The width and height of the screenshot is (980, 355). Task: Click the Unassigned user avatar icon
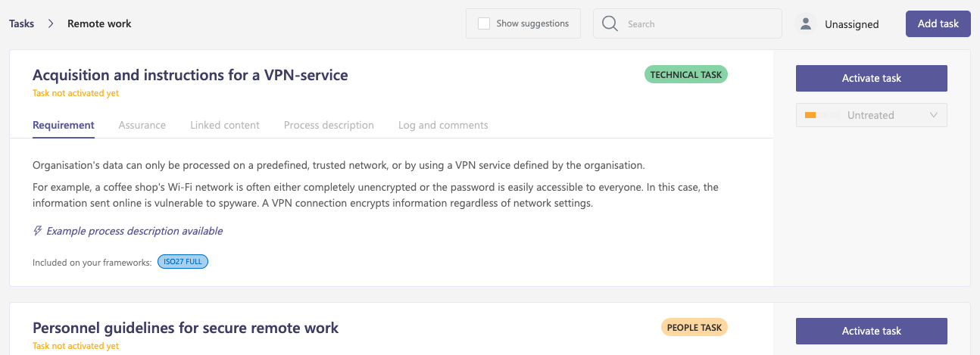point(806,24)
